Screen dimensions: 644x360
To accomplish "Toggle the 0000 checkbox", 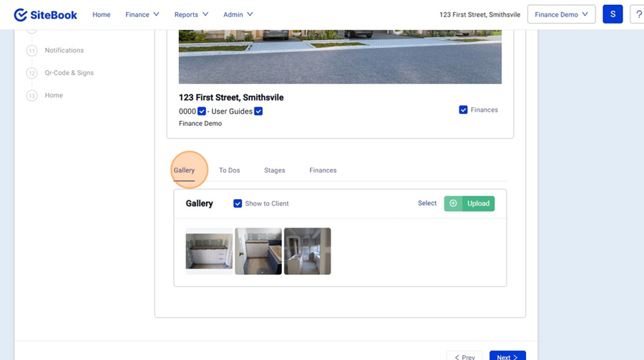I will coord(202,111).
